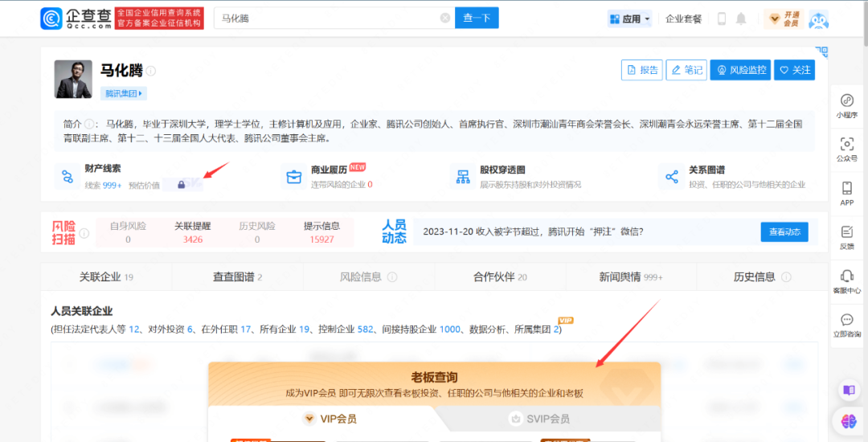Click 担任法定代表人等 12 link
The image size is (868, 442).
(96, 329)
